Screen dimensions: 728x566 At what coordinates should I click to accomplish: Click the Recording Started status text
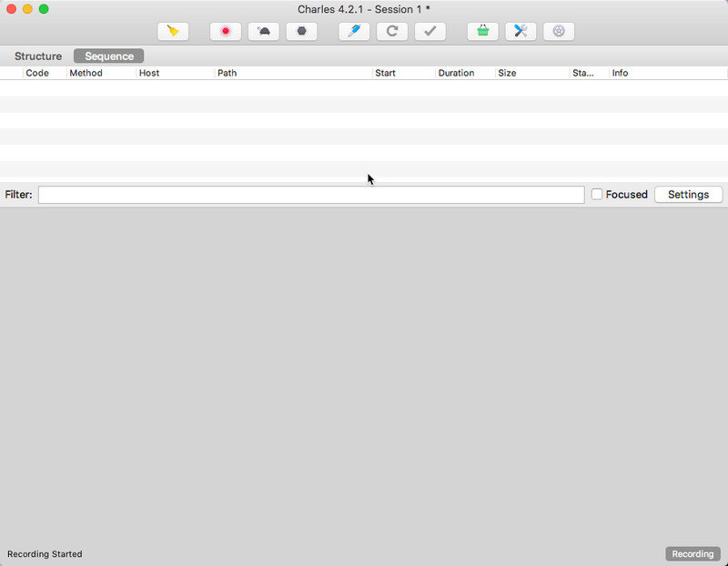coord(45,554)
